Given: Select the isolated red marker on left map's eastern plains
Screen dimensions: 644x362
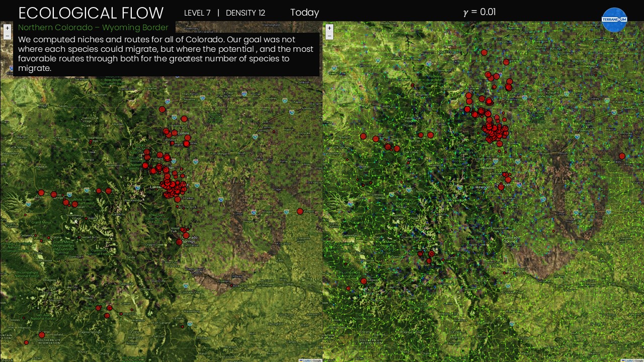Looking at the screenshot, I should (300, 212).
